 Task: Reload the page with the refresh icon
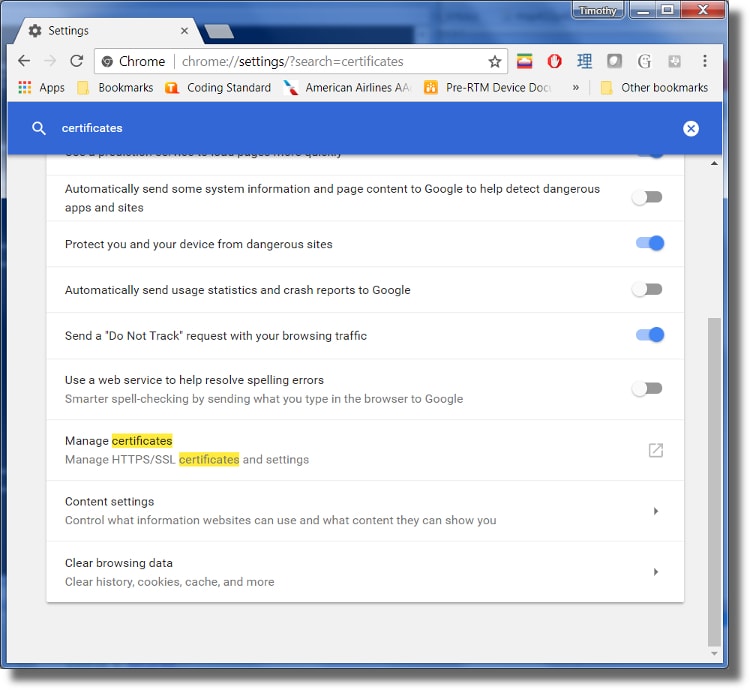(76, 61)
